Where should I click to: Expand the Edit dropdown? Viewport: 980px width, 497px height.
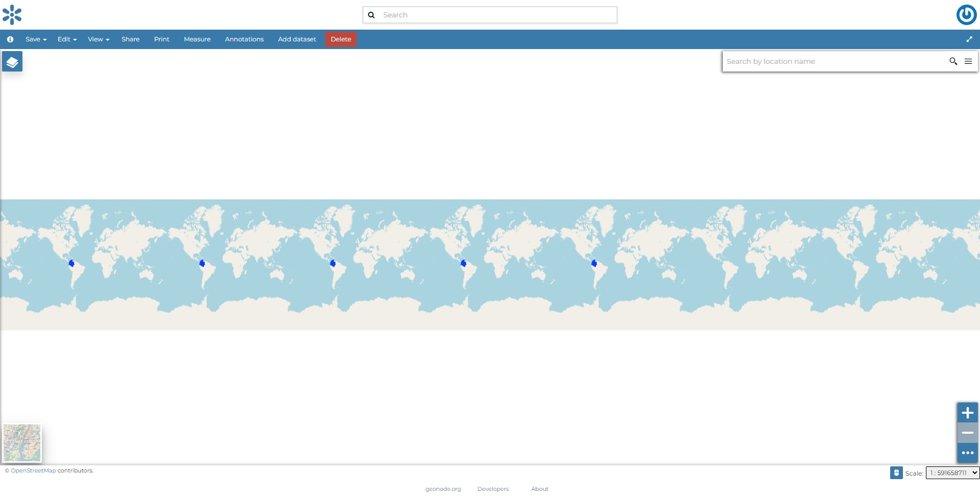(66, 39)
